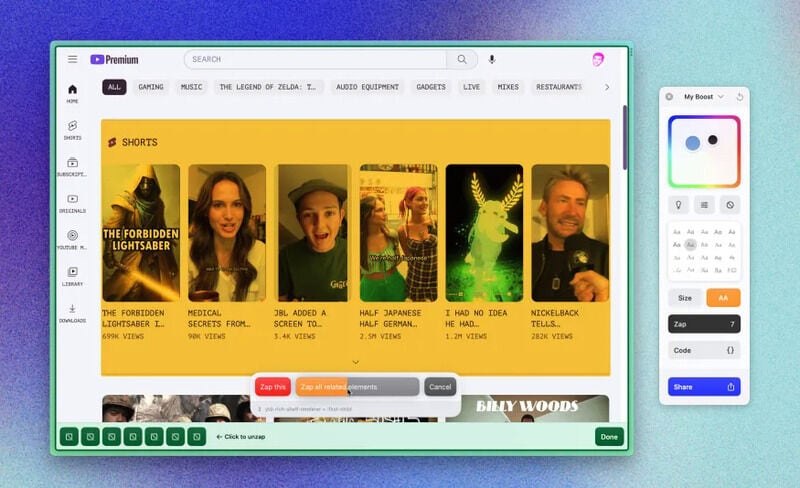Click the 'Click to unzap' hint text

point(241,437)
